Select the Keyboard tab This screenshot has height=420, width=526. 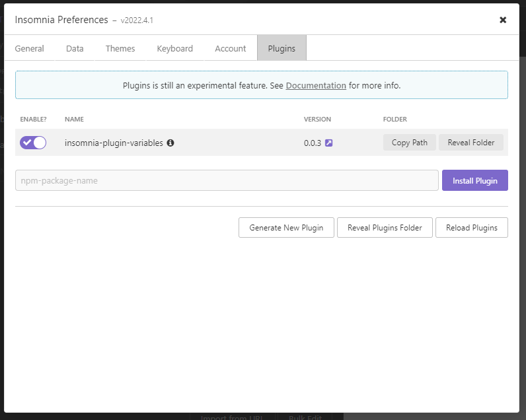coord(174,48)
